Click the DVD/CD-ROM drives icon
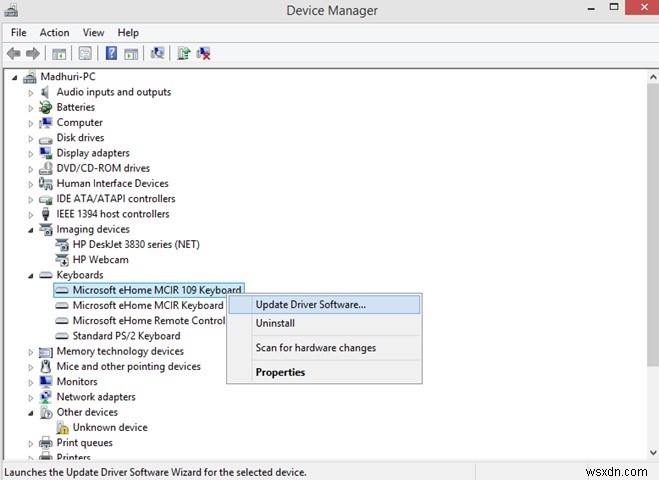Screen dimensions: 659x482 point(45,168)
